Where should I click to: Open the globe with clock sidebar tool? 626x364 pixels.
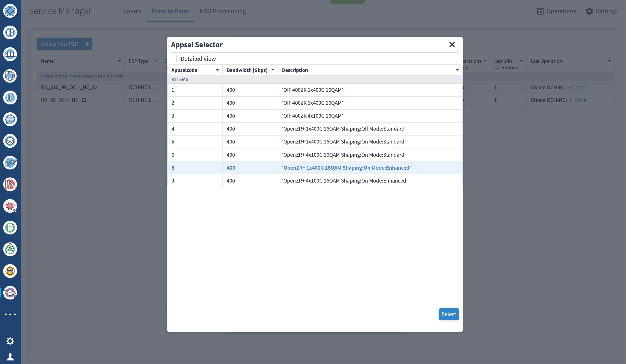coord(10,76)
